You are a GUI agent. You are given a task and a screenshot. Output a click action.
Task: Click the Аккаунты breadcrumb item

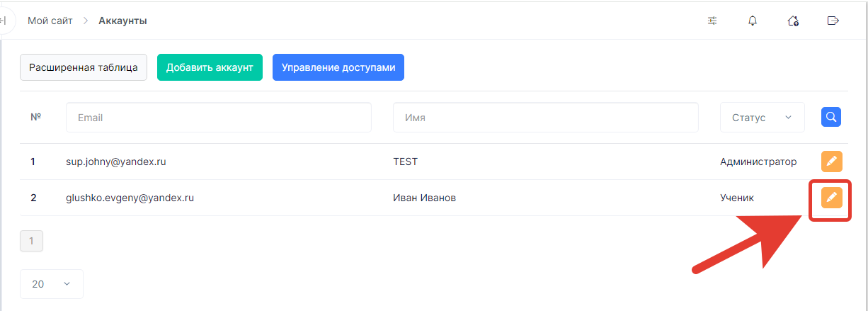tap(123, 21)
